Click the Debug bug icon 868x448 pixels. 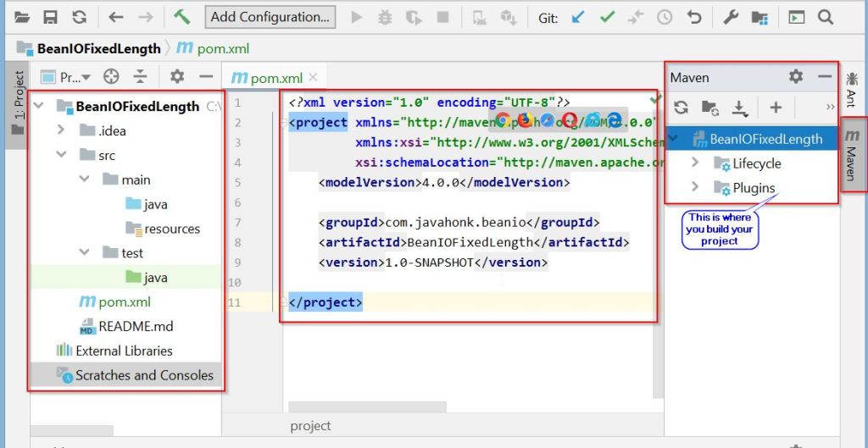pyautogui.click(x=385, y=17)
